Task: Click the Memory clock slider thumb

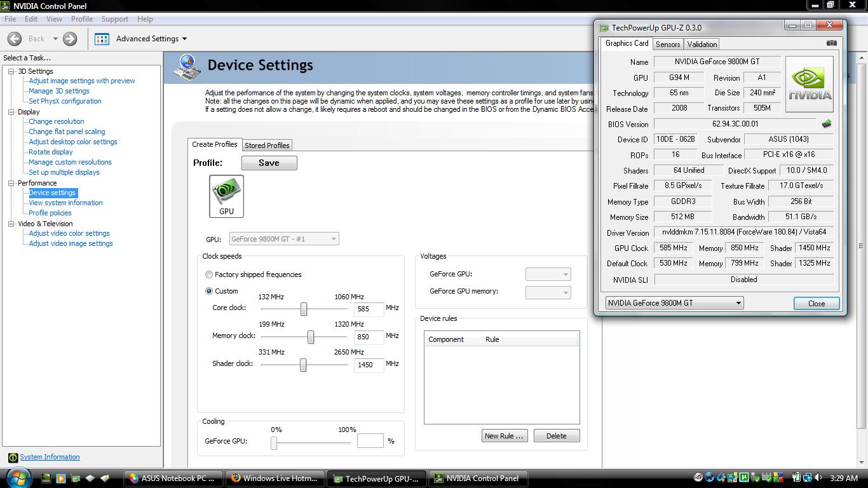Action: pyautogui.click(x=311, y=337)
